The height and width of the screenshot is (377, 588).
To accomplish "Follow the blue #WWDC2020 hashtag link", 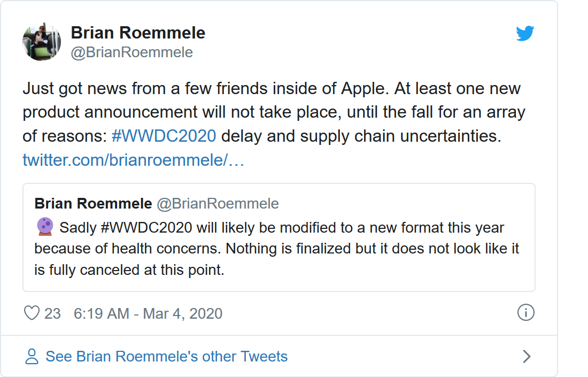I will pos(164,136).
